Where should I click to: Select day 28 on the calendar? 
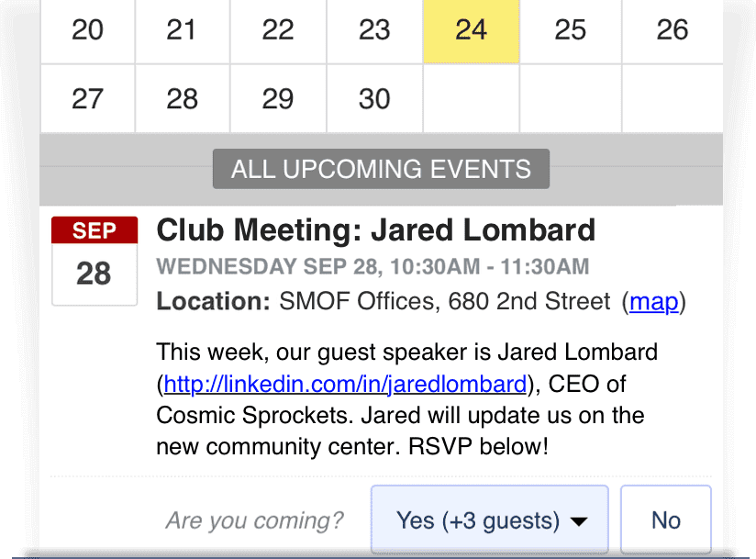(x=182, y=98)
